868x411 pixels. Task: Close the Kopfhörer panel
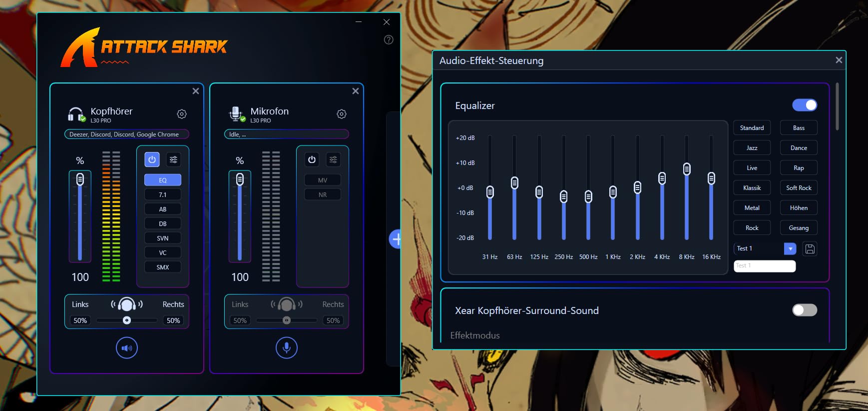pos(196,91)
